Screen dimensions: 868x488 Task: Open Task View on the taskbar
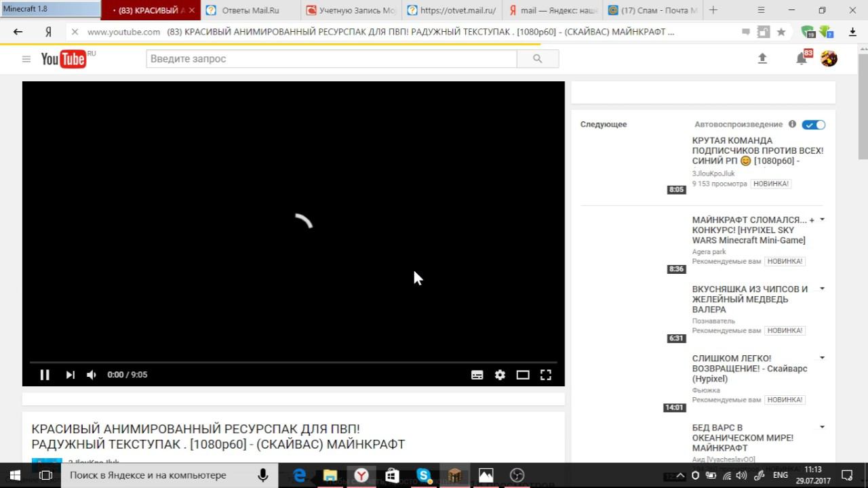point(45,475)
